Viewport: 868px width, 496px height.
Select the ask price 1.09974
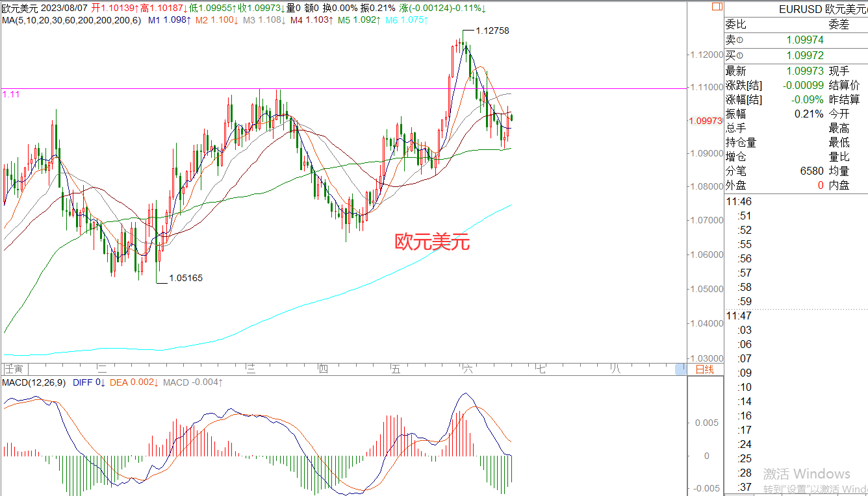(x=805, y=40)
